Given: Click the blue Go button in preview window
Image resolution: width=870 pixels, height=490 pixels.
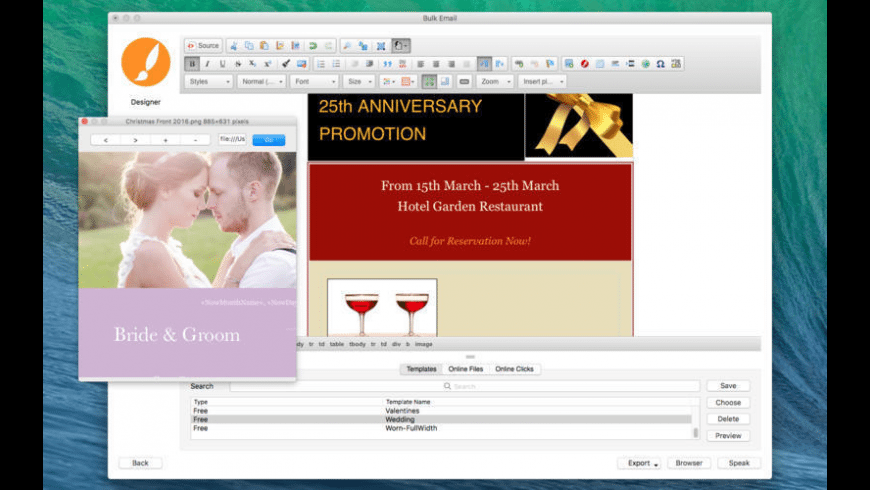Looking at the screenshot, I should click(269, 140).
